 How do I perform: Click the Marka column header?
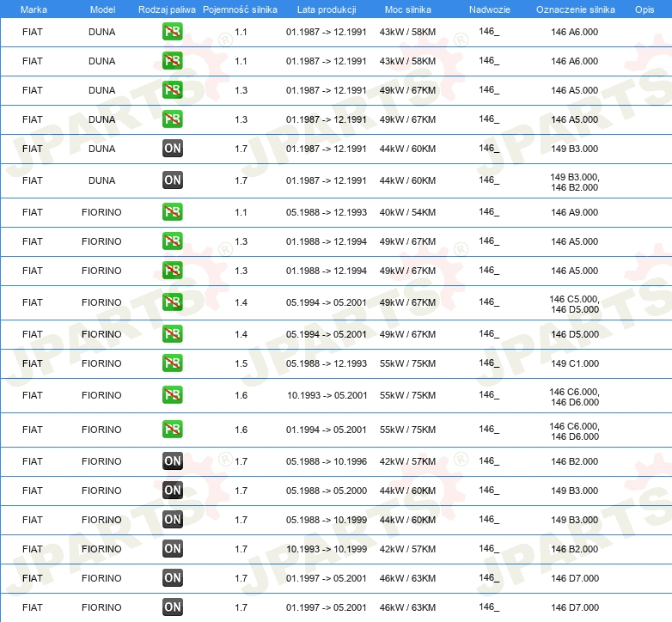tap(34, 9)
